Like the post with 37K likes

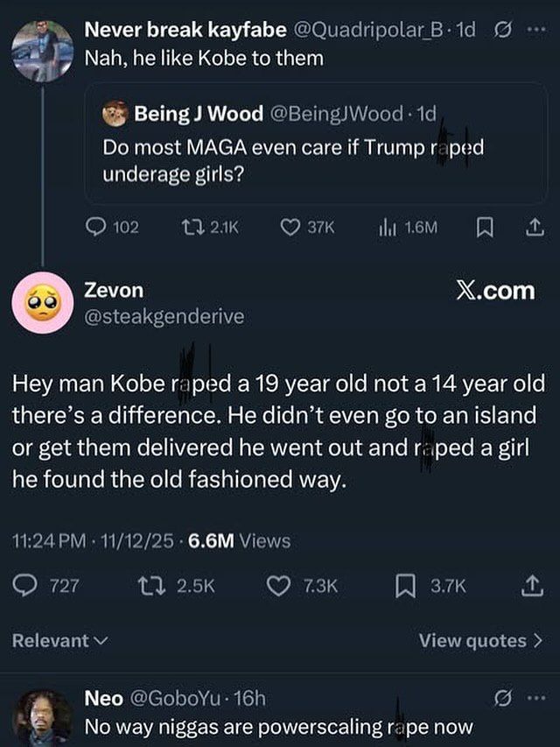[x=290, y=228]
